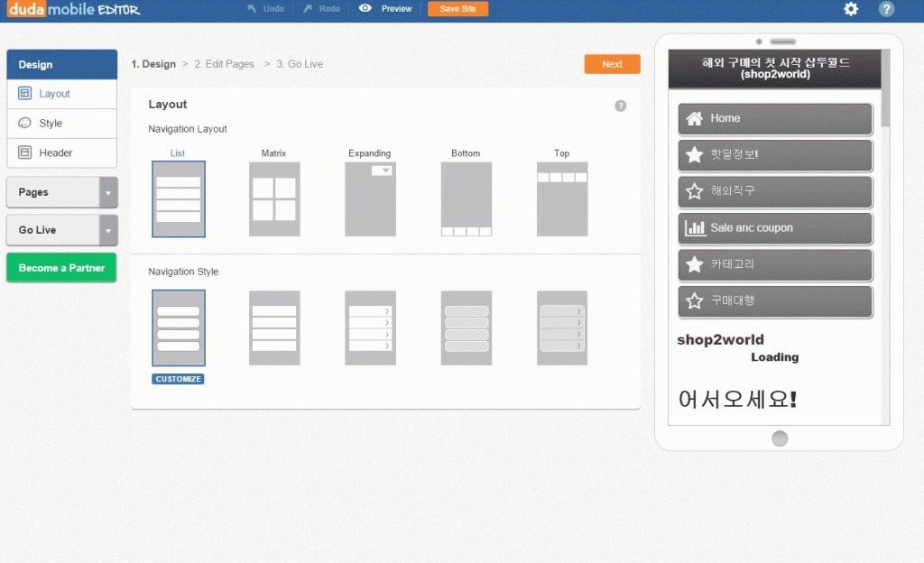Click the help question mark in top bar
Screen dimensions: 924x563
(x=887, y=9)
